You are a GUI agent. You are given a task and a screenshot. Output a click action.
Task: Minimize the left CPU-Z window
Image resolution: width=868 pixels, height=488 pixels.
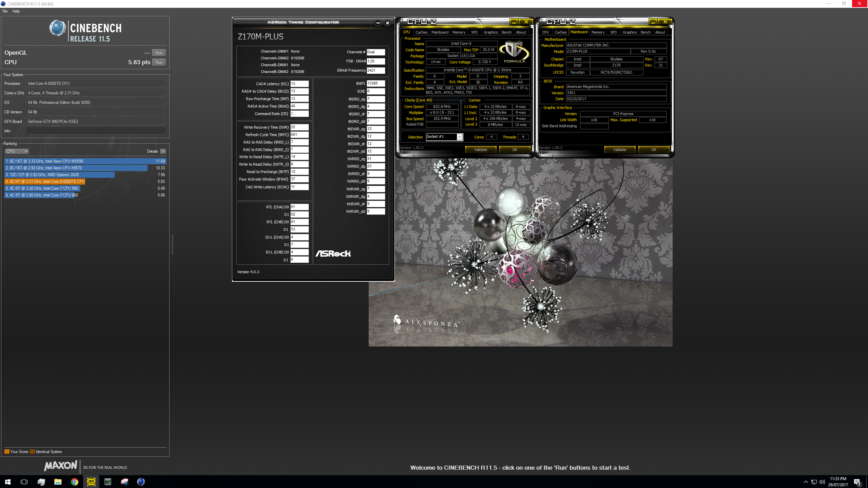(514, 22)
